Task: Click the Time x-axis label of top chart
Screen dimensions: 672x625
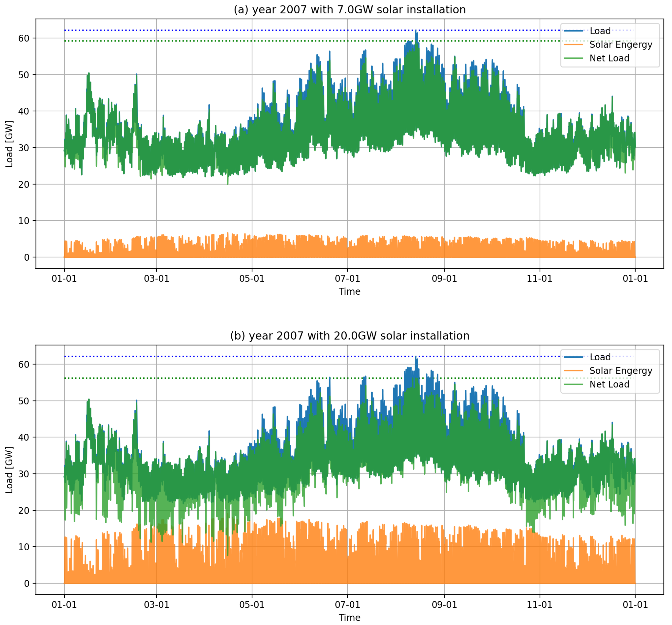Action: click(350, 291)
